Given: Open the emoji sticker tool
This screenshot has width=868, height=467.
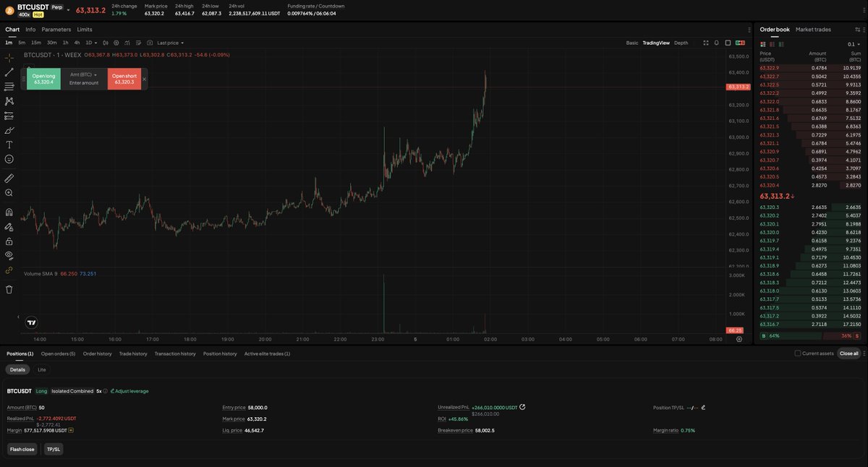Looking at the screenshot, I should [9, 159].
